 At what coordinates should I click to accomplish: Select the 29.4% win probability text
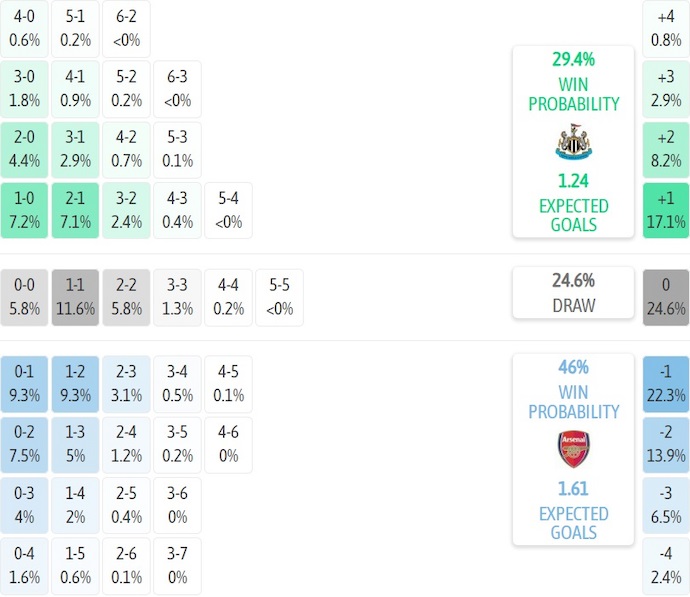573,60
